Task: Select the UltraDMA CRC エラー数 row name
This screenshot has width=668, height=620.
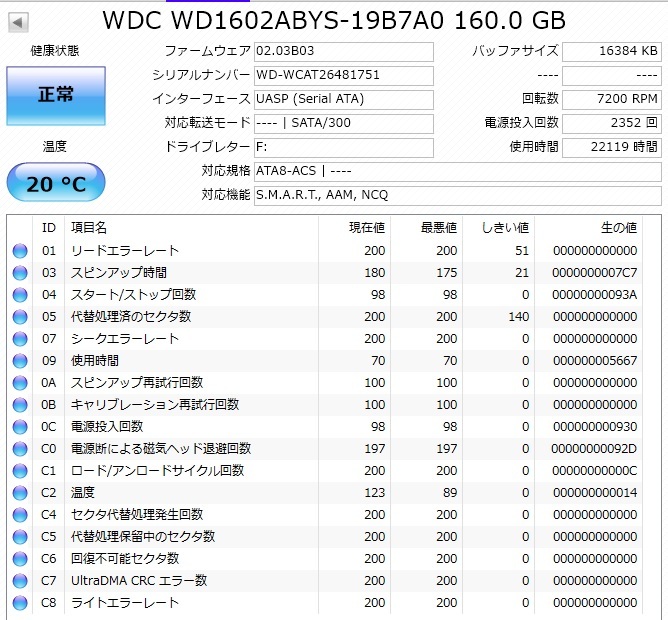Action: (139, 581)
